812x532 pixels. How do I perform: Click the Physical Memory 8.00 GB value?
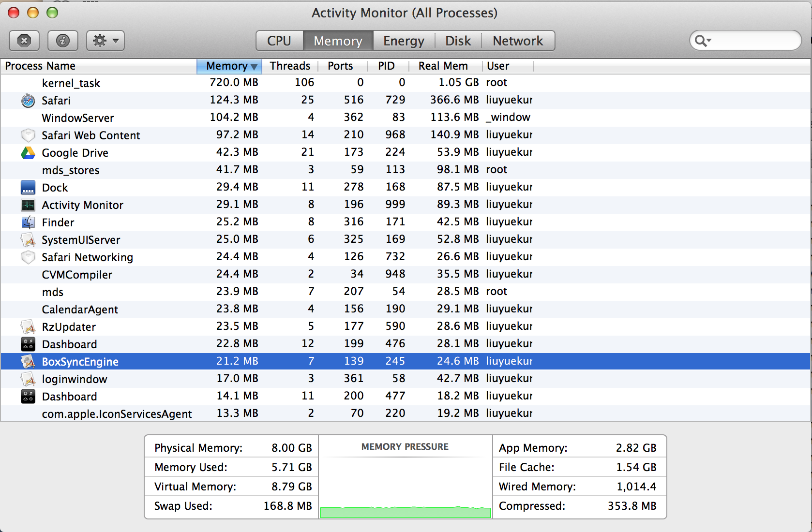point(292,448)
